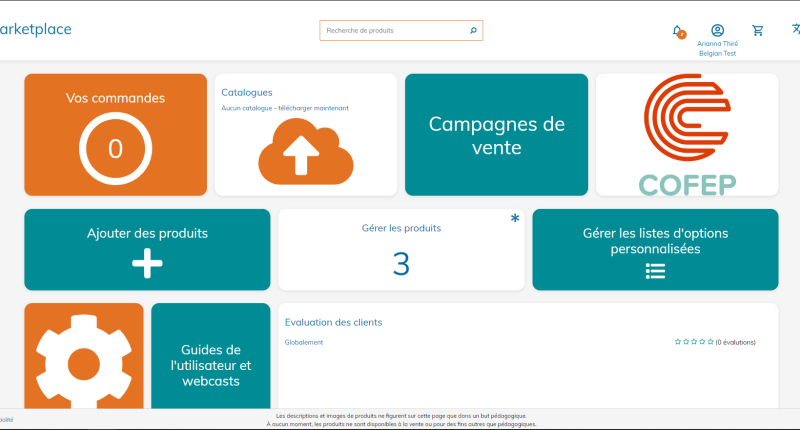Open the shopping cart icon

[758, 31]
